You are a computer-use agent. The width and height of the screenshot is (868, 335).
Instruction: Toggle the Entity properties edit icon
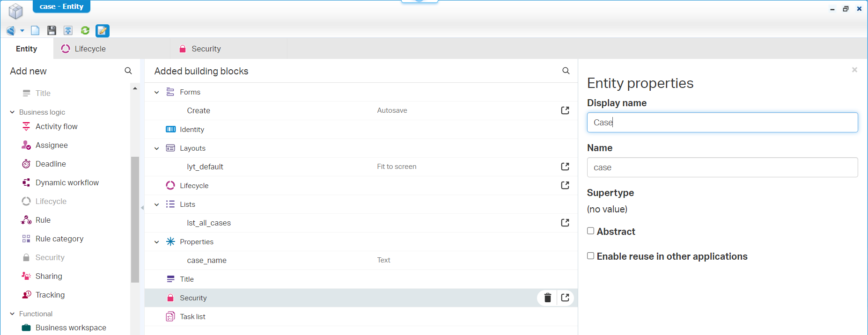coord(103,31)
